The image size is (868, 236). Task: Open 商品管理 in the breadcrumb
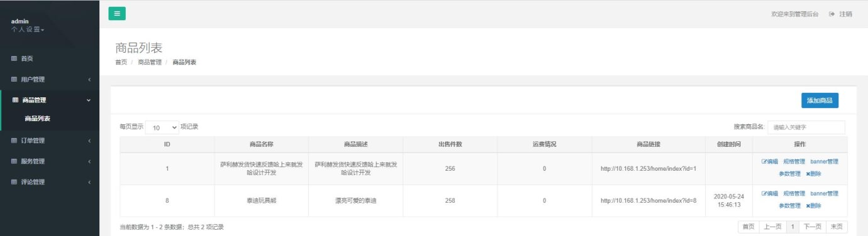point(150,62)
